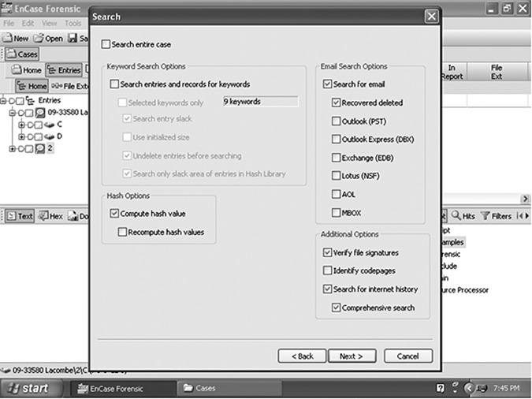Close the Search dialog with X
The image size is (532, 399).
pos(431,17)
